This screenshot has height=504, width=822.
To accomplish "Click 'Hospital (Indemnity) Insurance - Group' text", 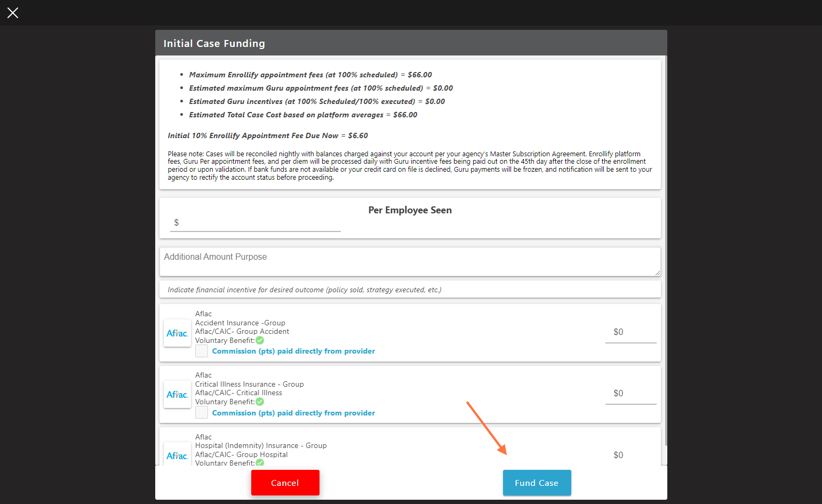I will (261, 445).
